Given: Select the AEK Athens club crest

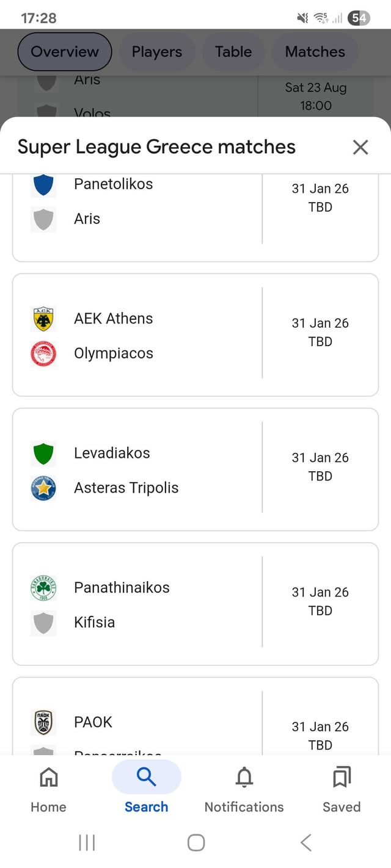Looking at the screenshot, I should (x=43, y=318).
